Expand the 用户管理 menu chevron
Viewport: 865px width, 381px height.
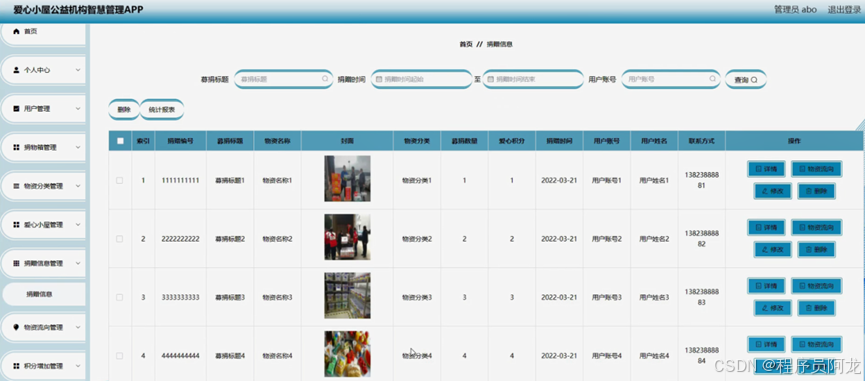[78, 109]
